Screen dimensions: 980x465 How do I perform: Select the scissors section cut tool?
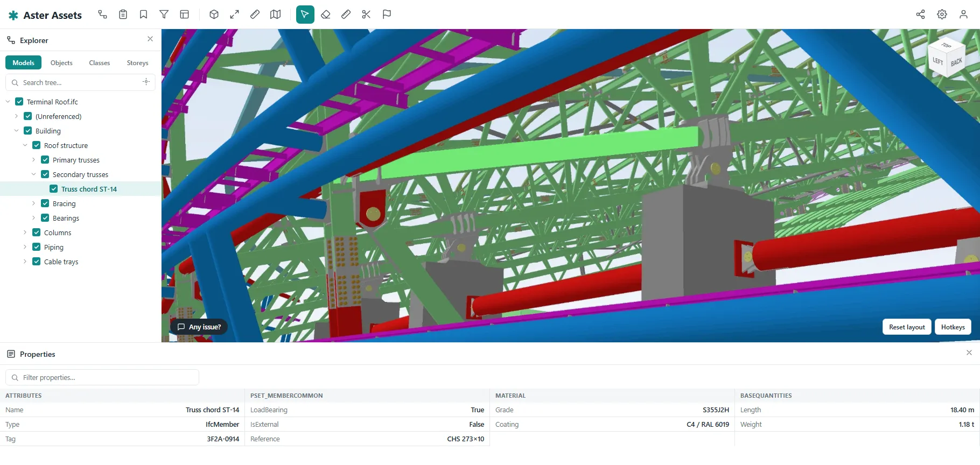click(366, 15)
